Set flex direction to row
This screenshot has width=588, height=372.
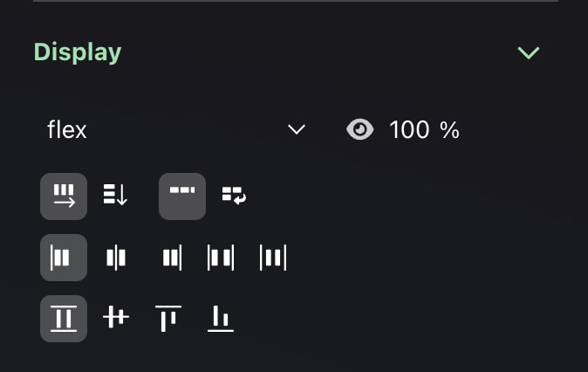(x=64, y=196)
